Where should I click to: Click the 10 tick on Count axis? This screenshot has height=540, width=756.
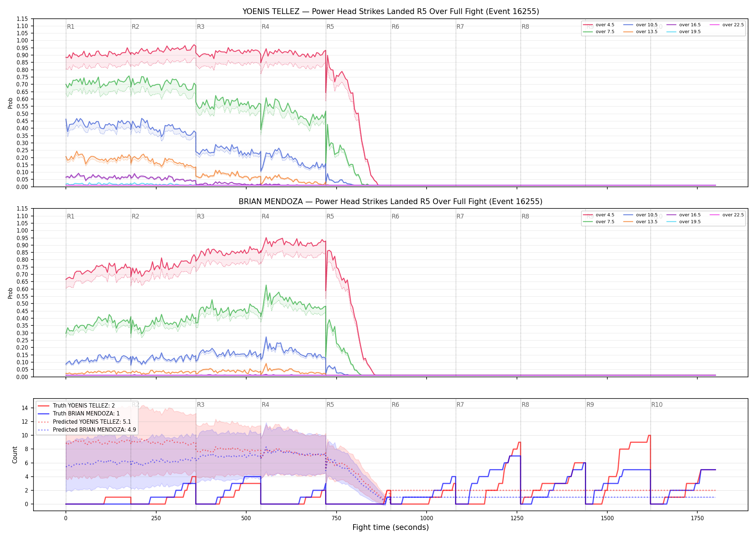coord(24,436)
